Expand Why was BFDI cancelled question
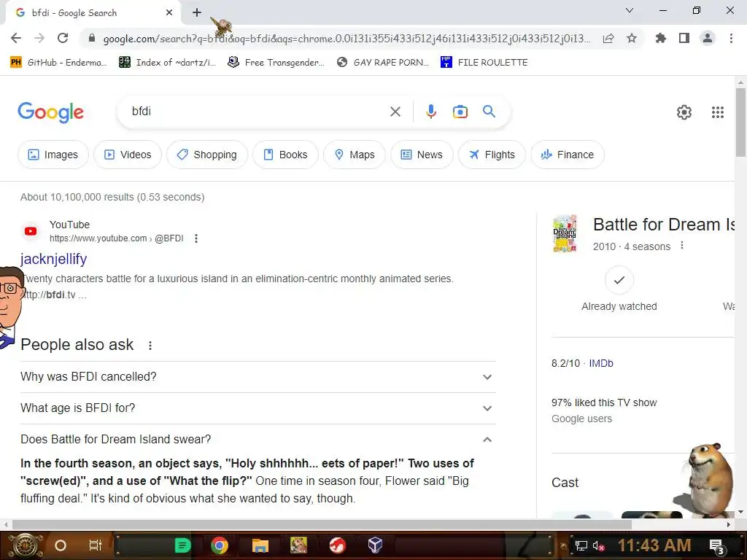This screenshot has width=747, height=560. click(258, 377)
